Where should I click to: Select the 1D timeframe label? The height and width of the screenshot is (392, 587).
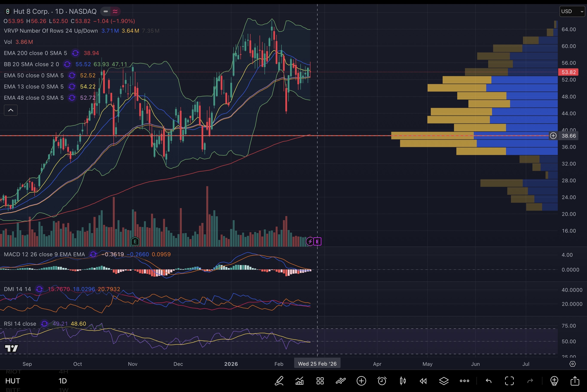pos(63,381)
